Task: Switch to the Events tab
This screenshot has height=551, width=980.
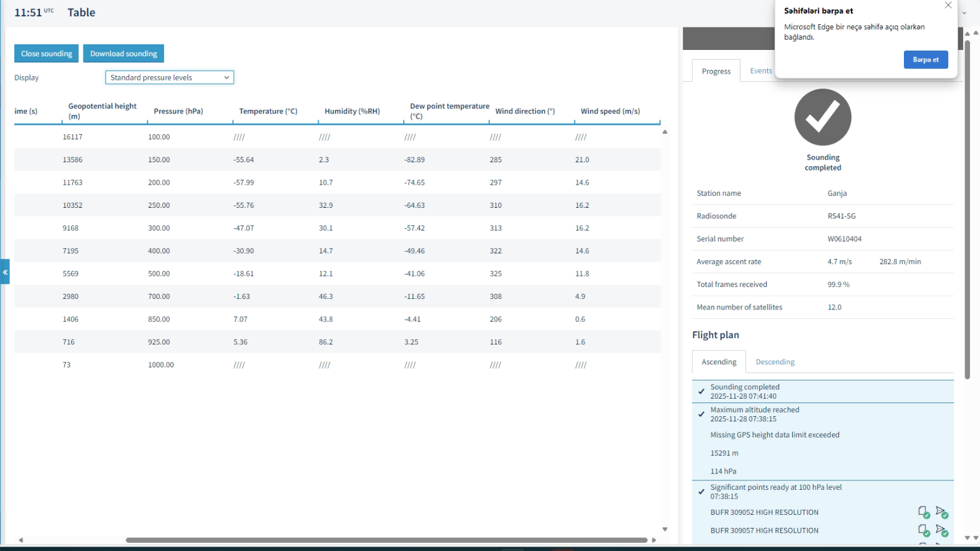Action: (761, 71)
